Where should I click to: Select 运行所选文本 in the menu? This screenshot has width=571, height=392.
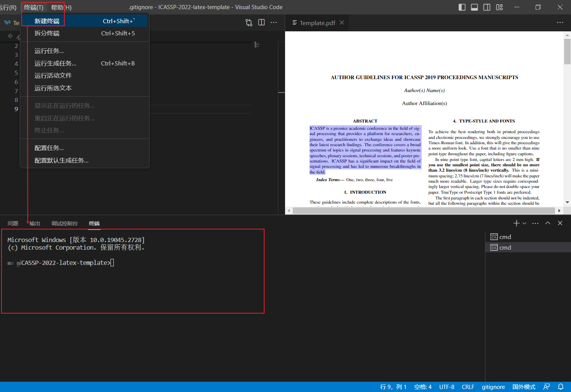pyautogui.click(x=85, y=88)
